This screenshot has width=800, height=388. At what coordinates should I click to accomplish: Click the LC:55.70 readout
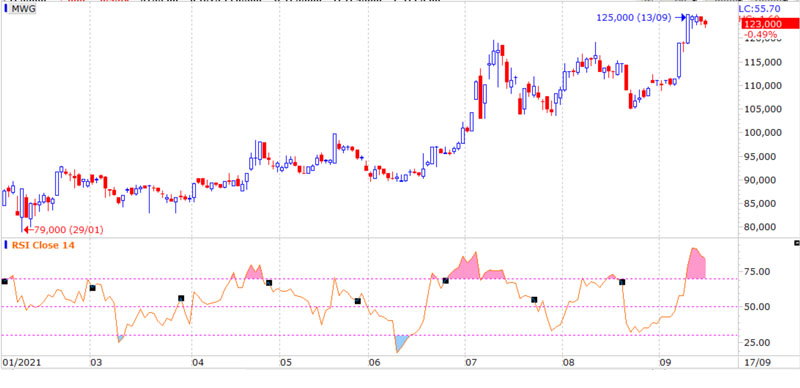pos(759,9)
